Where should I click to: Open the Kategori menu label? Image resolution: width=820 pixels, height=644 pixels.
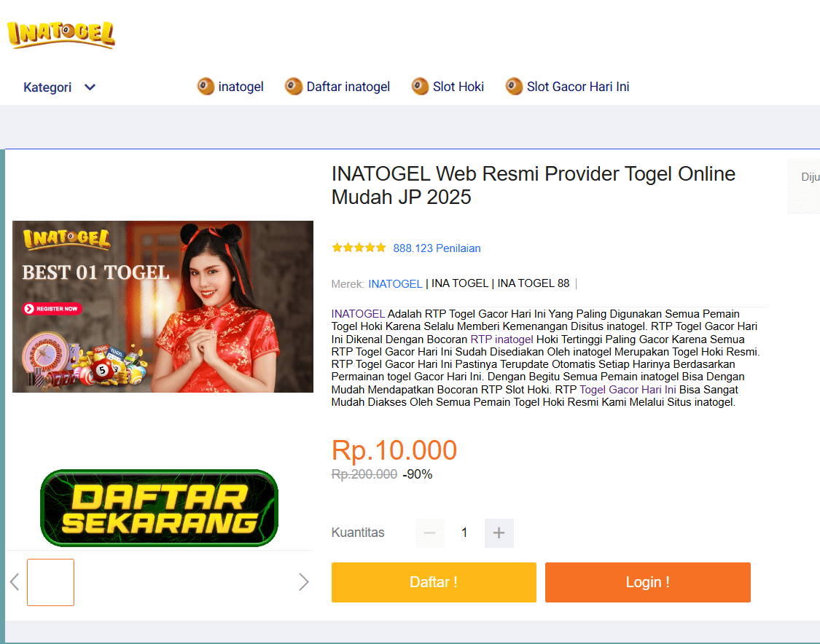point(47,87)
